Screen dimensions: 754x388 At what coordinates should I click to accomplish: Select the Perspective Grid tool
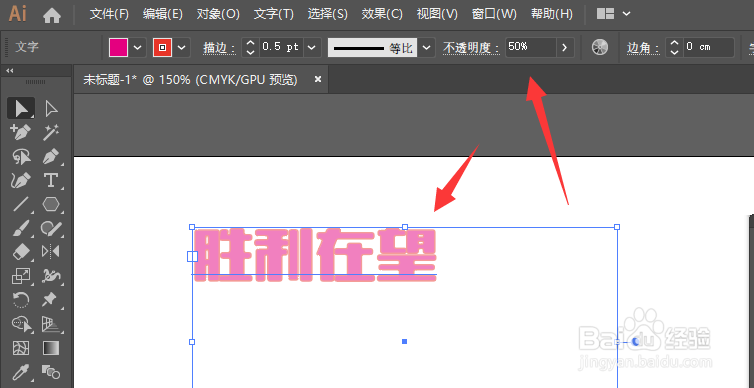coord(50,324)
